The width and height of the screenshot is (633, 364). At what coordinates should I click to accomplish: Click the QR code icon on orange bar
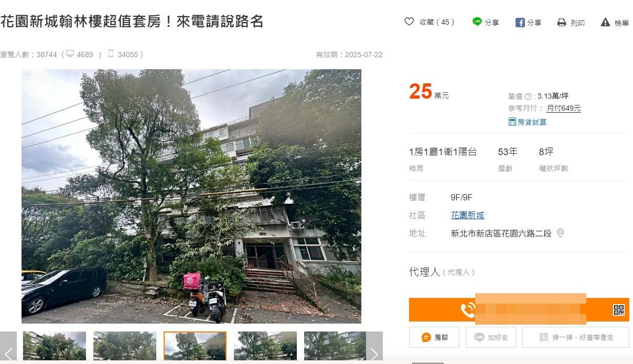click(x=619, y=310)
